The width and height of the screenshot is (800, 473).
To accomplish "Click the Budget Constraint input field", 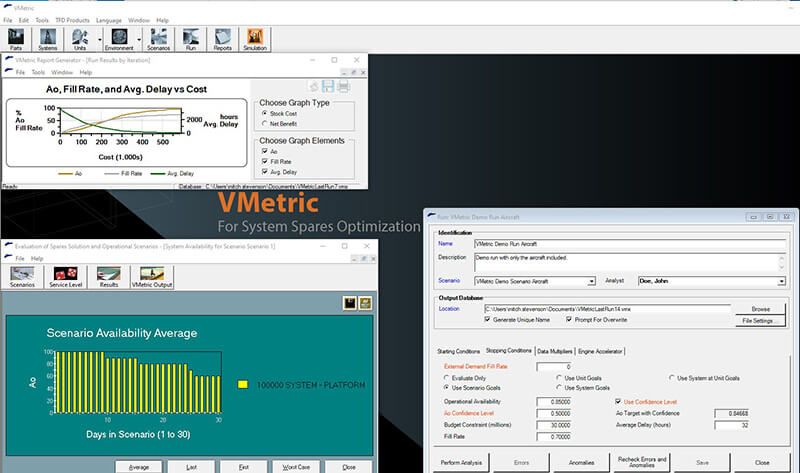I will tap(554, 425).
